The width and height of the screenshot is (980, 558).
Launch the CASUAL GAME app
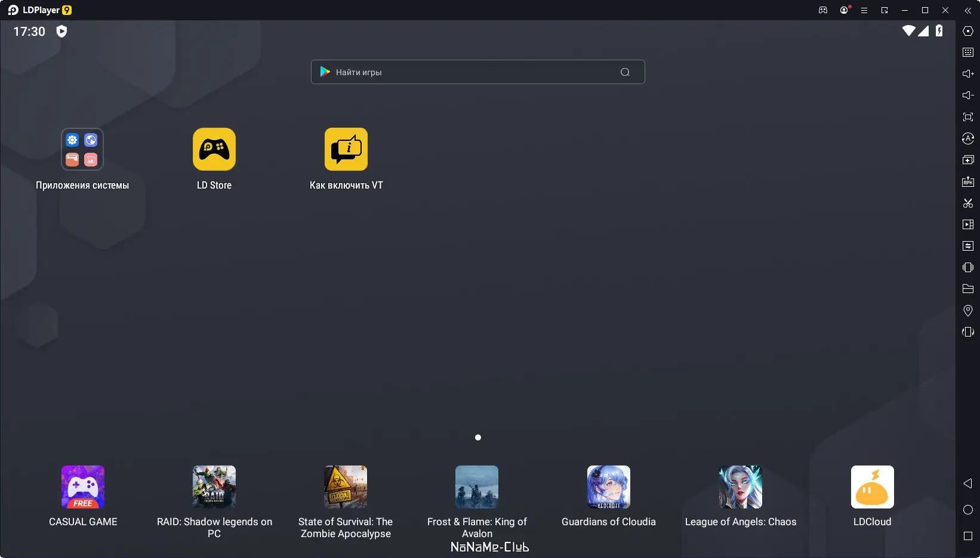pos(83,487)
